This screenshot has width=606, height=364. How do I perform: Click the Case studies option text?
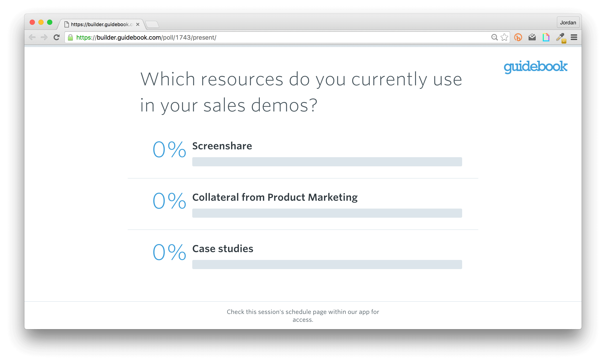[x=223, y=248]
